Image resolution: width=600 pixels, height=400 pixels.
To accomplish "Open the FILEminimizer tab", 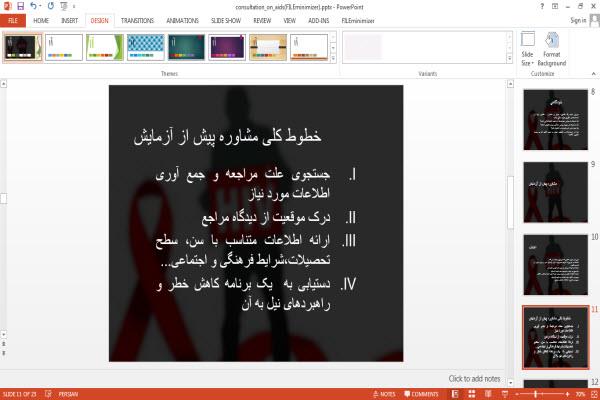I will [x=358, y=21].
